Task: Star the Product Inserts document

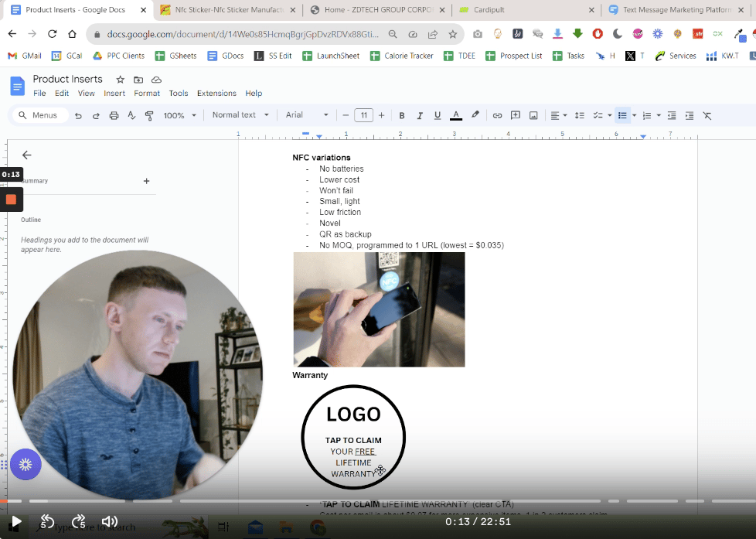Action: click(120, 80)
